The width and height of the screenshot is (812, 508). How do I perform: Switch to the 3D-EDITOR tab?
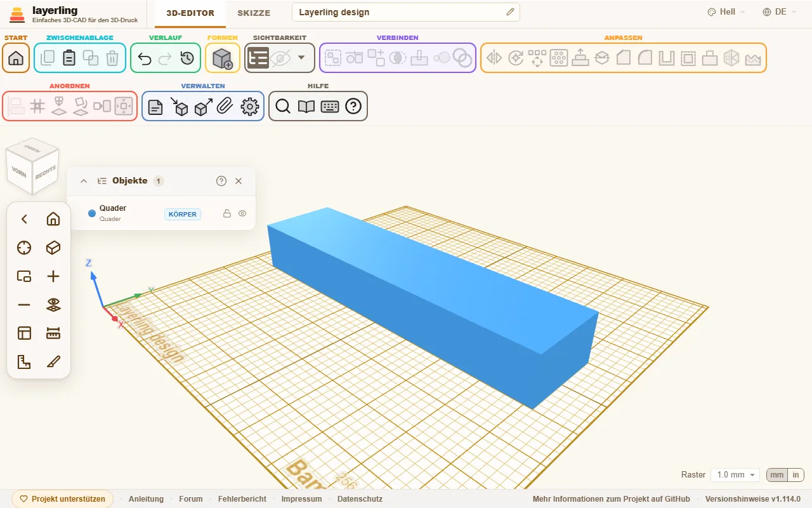point(190,13)
